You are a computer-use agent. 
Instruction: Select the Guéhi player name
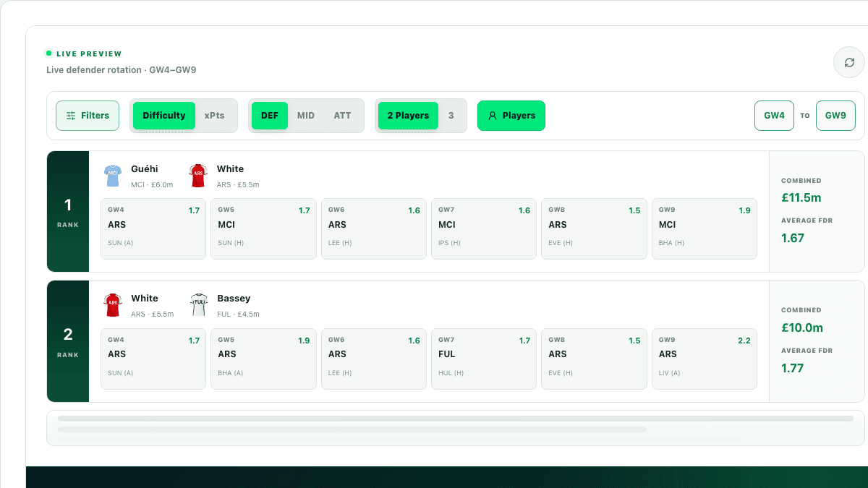[145, 169]
